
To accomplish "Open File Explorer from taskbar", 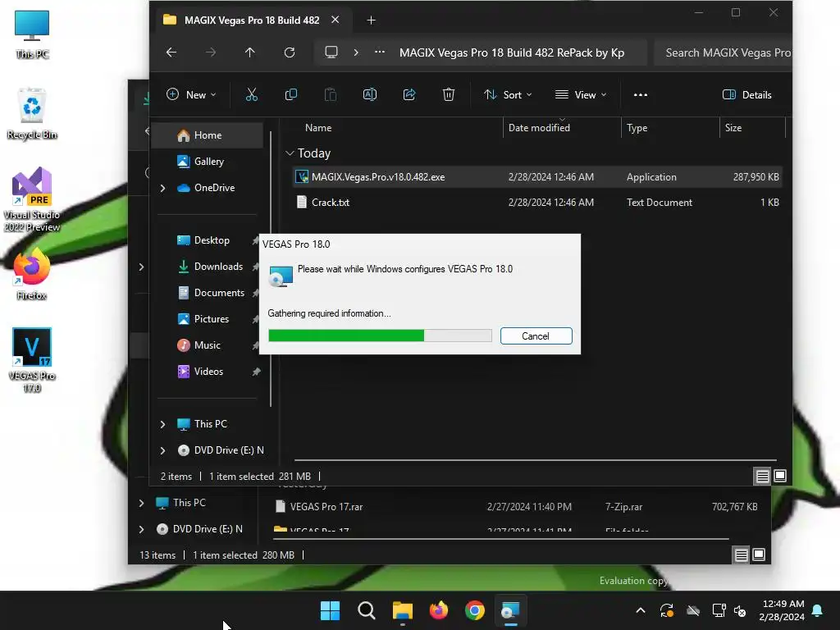I will coord(402,610).
